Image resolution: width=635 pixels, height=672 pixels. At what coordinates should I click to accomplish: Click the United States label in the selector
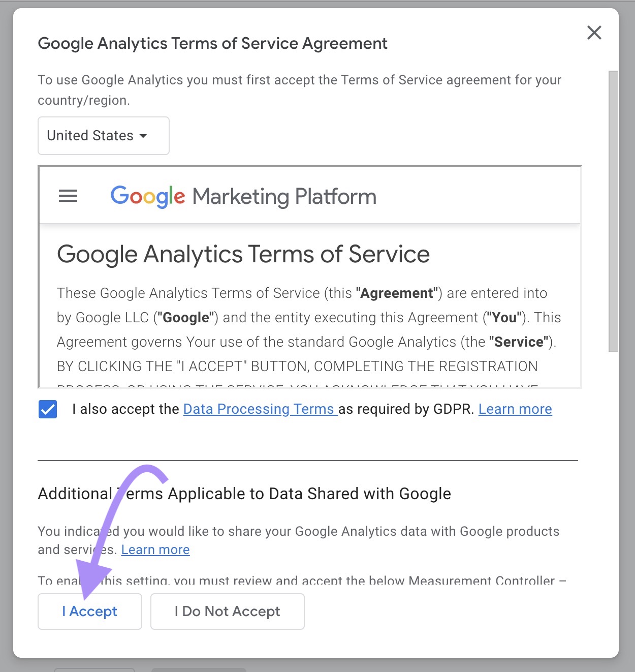[89, 135]
